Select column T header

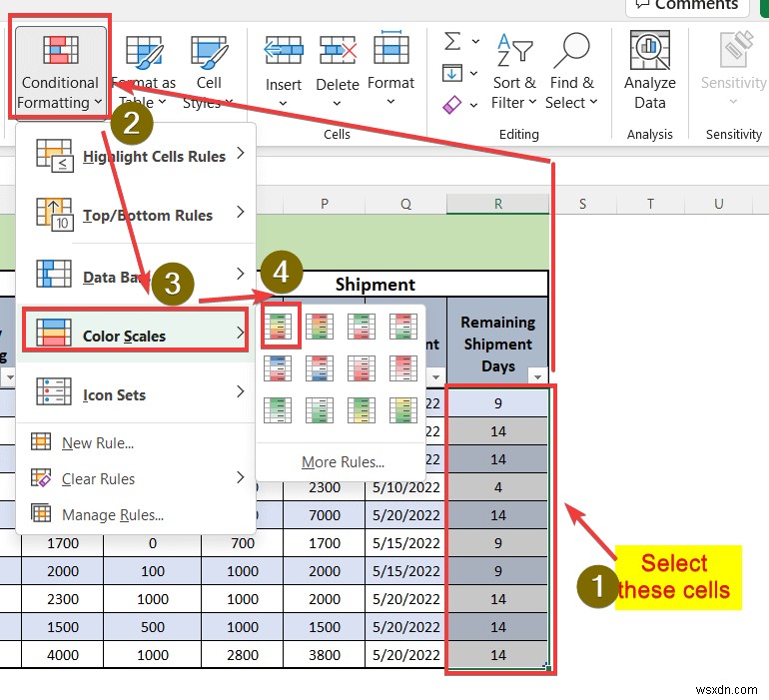pyautogui.click(x=650, y=204)
